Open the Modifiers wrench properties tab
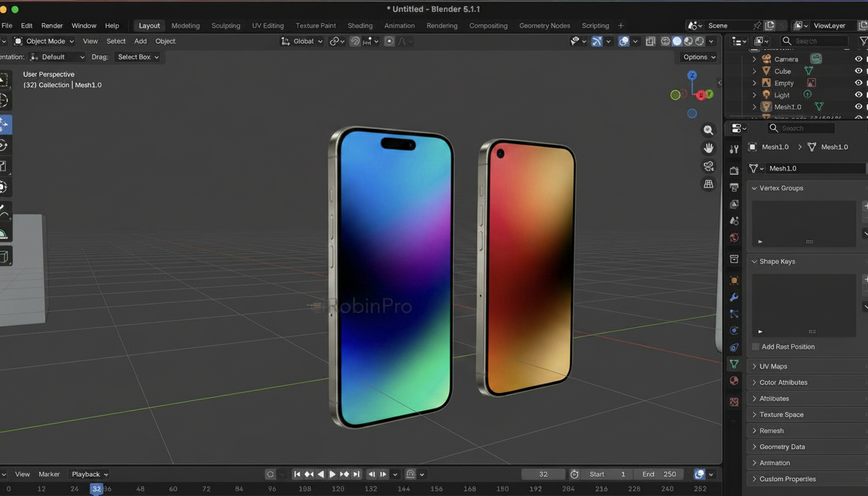This screenshot has height=496, width=868. pos(734,298)
